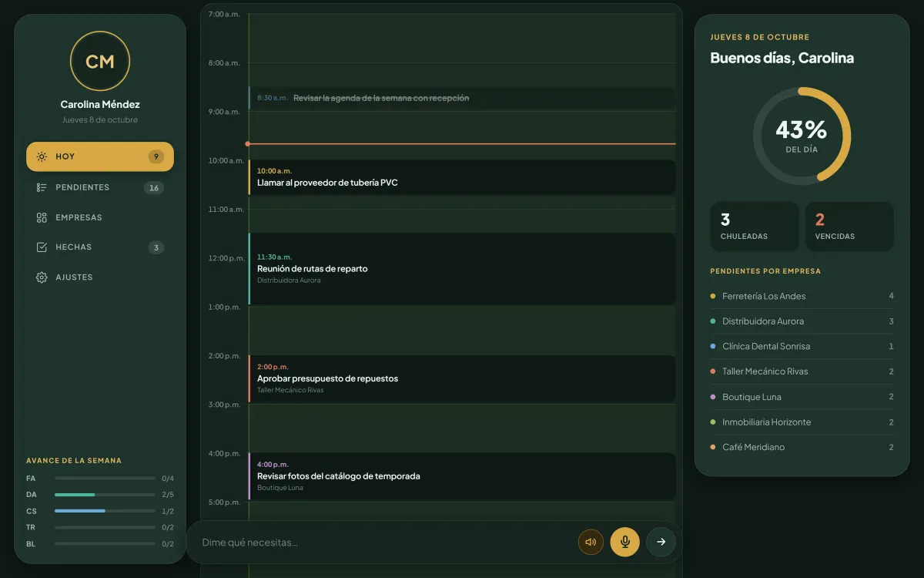Click the Pendientes count badge 16

pos(154,187)
